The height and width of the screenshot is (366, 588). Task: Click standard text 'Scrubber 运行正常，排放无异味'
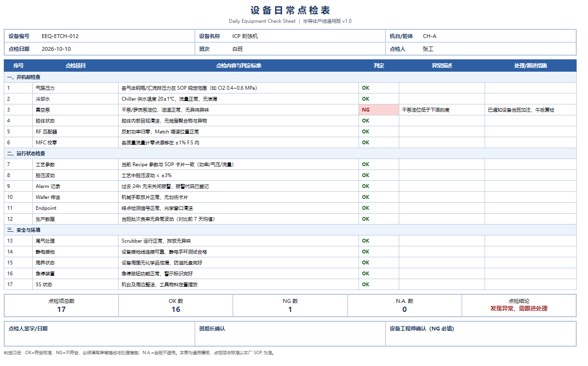coord(156,241)
